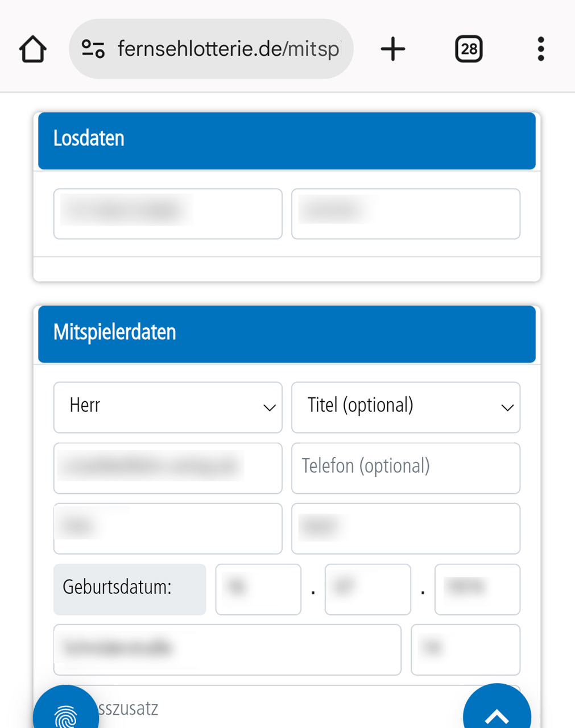Image resolution: width=575 pixels, height=728 pixels.
Task: Click the fernsehlotterie.de URL address bar
Action: point(211,49)
